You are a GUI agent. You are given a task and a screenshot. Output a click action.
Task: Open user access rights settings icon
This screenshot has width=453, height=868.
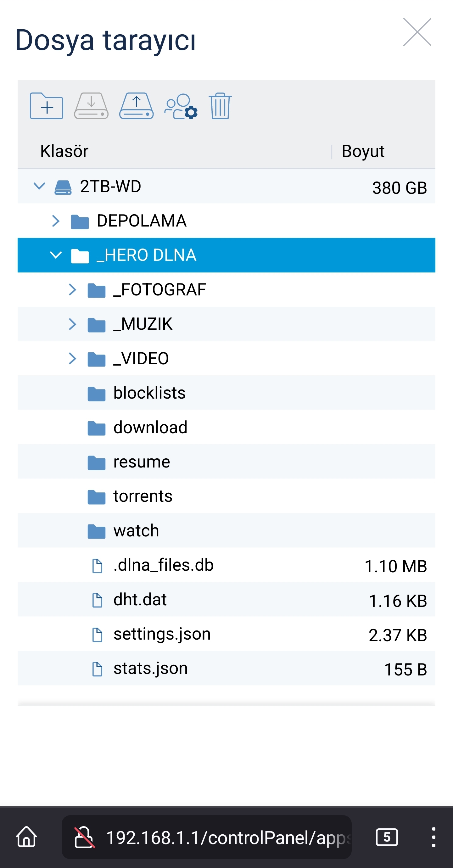[x=181, y=106]
